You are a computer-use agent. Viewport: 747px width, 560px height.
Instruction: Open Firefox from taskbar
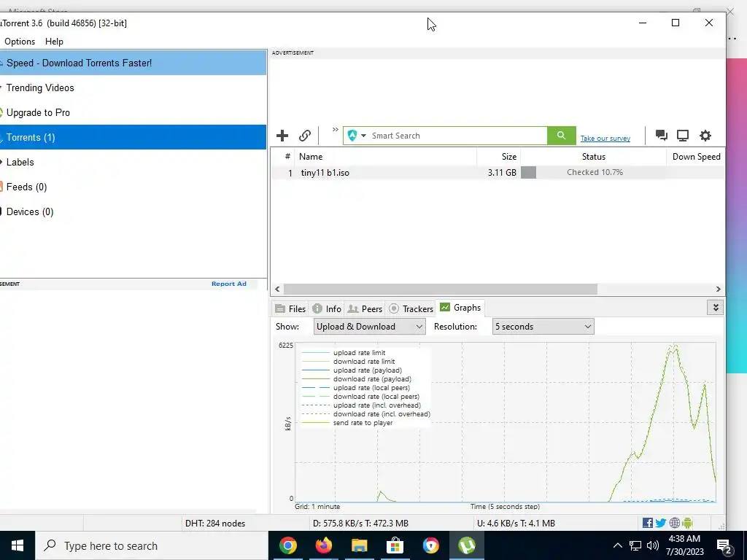(323, 545)
